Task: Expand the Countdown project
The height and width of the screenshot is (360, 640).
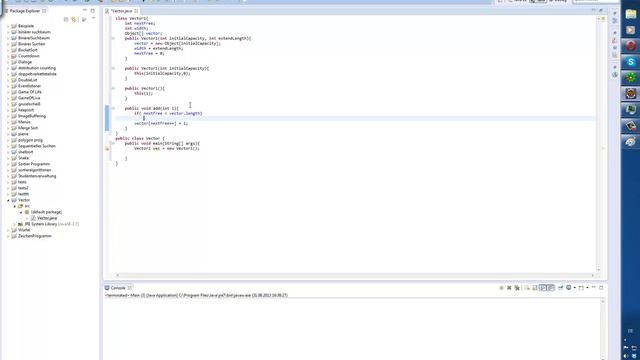Action: [x=8, y=56]
